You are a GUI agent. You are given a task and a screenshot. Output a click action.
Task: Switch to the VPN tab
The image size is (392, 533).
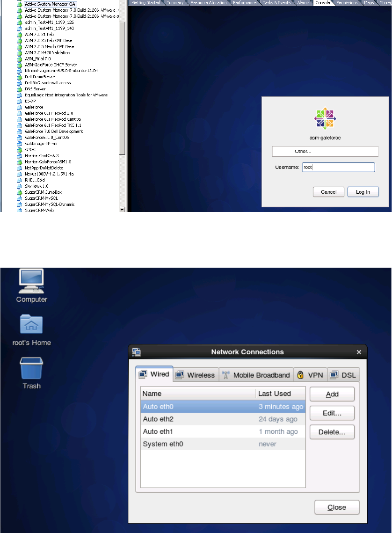tap(311, 375)
